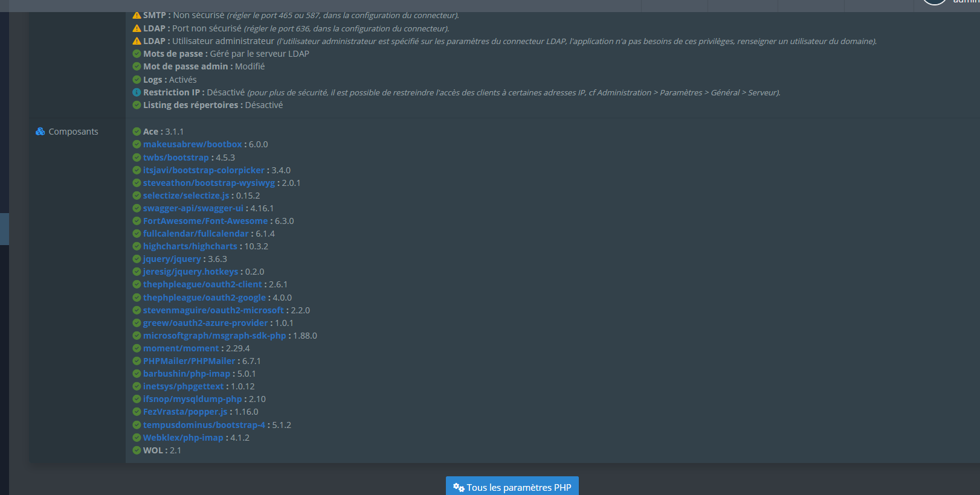Click the green check beside swagger-api/swagger-ui
Image resolution: width=980 pixels, height=495 pixels.
[x=137, y=208]
